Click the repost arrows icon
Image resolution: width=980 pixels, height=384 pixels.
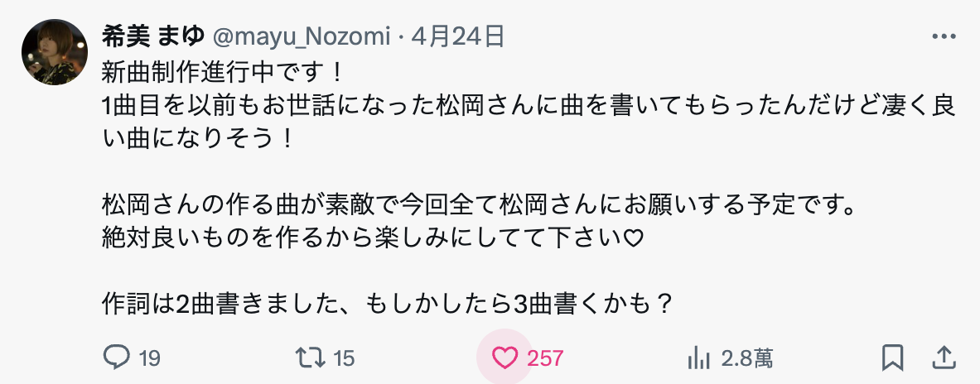tap(310, 358)
